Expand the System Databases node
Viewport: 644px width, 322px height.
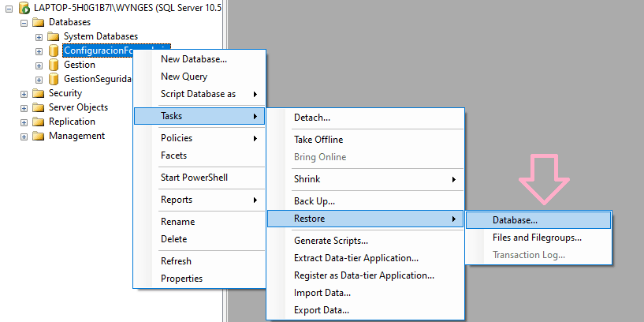point(39,36)
